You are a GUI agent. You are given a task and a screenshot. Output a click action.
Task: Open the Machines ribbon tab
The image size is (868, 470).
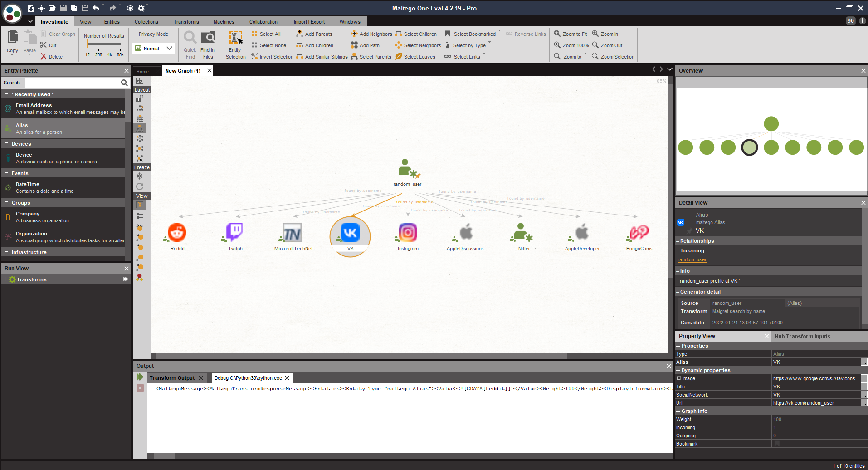(x=224, y=22)
